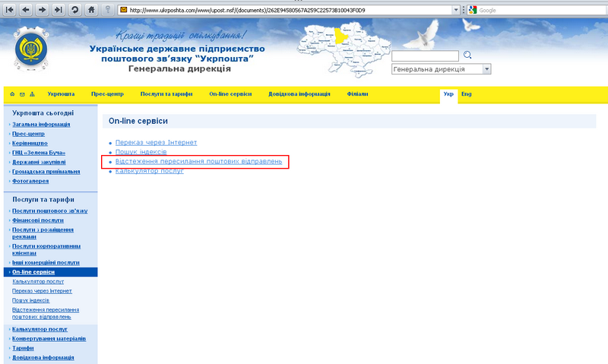Open Прес-центр link in left sidebar
The width and height of the screenshot is (608, 364).
(28, 134)
